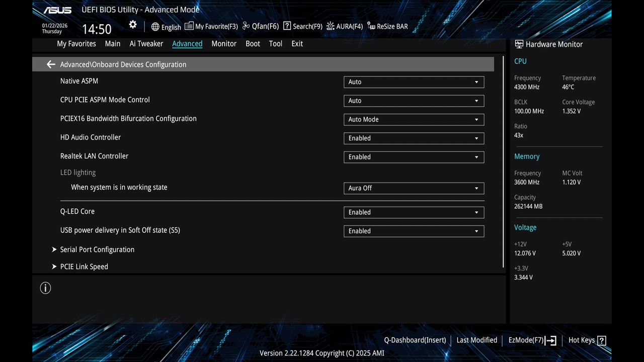Switch to the Ai Tweaker tab
This screenshot has width=644, height=362.
[x=146, y=44]
